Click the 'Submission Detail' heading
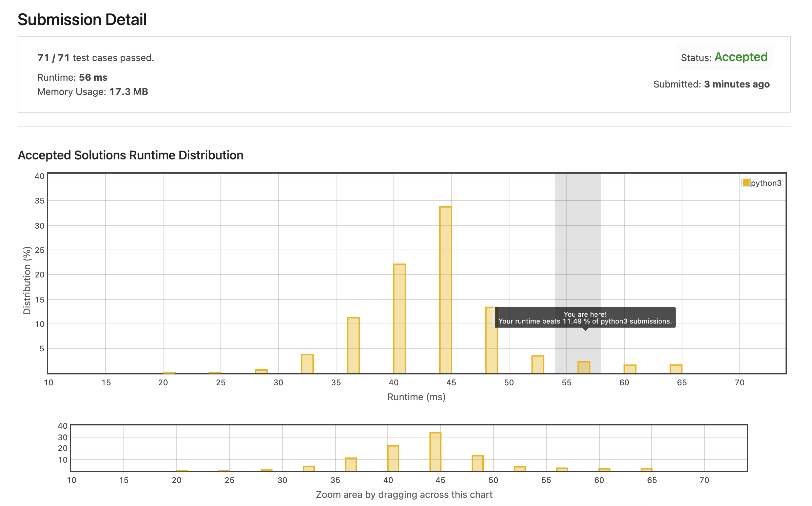The width and height of the screenshot is (812, 506). (82, 20)
